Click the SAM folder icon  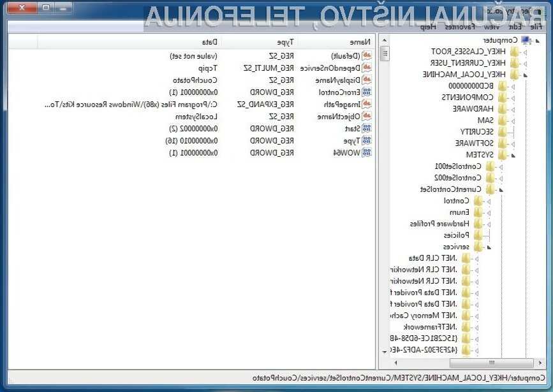pos(502,120)
